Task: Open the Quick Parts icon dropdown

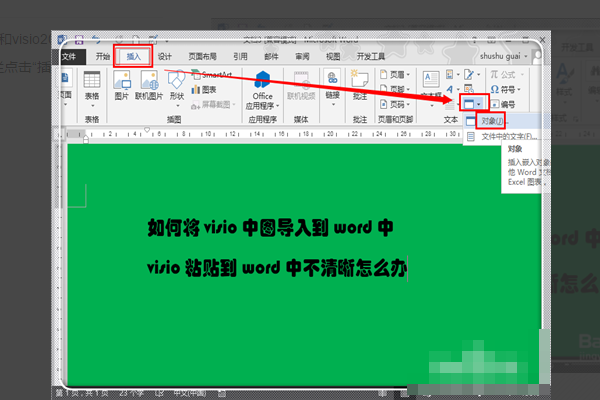Action: pos(453,74)
